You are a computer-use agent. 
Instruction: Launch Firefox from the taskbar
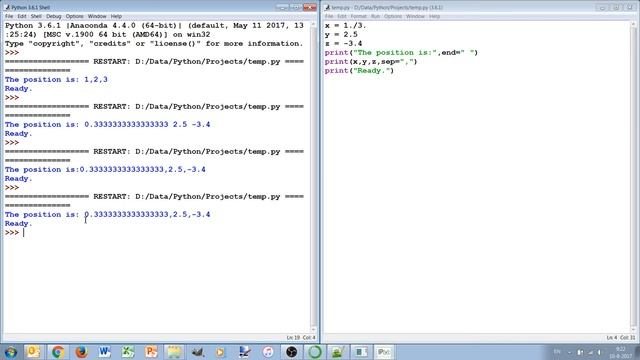81,352
